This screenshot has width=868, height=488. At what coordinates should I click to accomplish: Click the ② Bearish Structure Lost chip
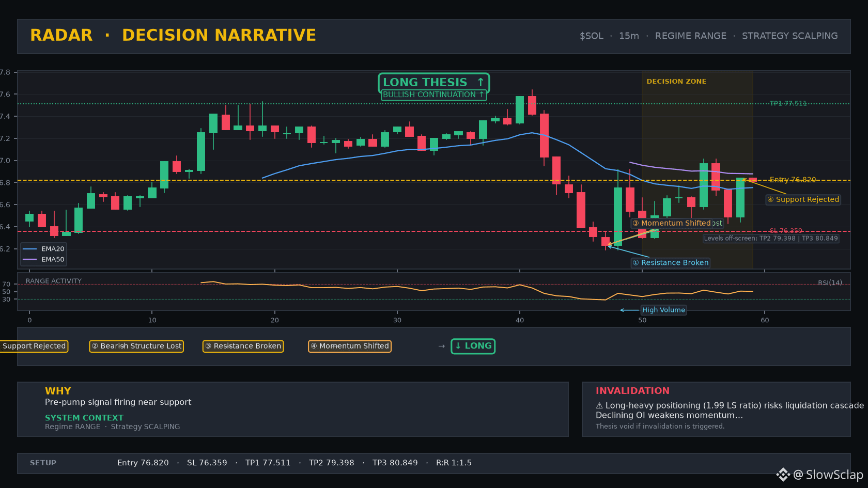pyautogui.click(x=136, y=346)
